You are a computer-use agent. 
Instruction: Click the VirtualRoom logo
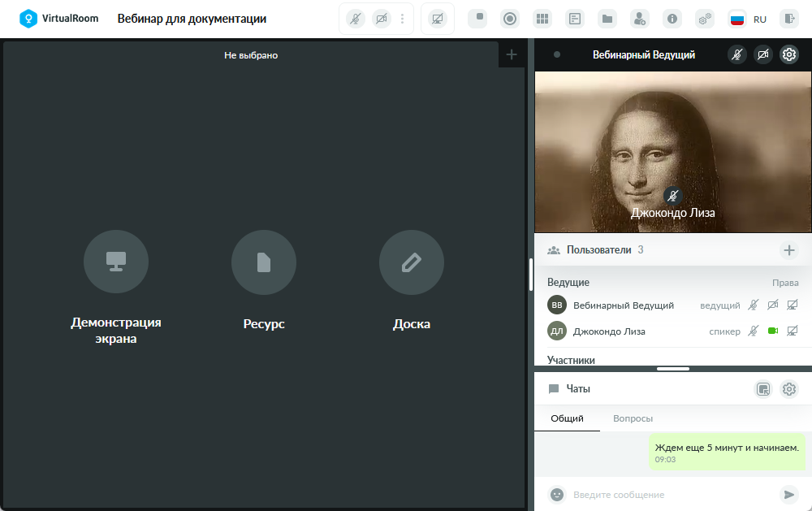58,19
